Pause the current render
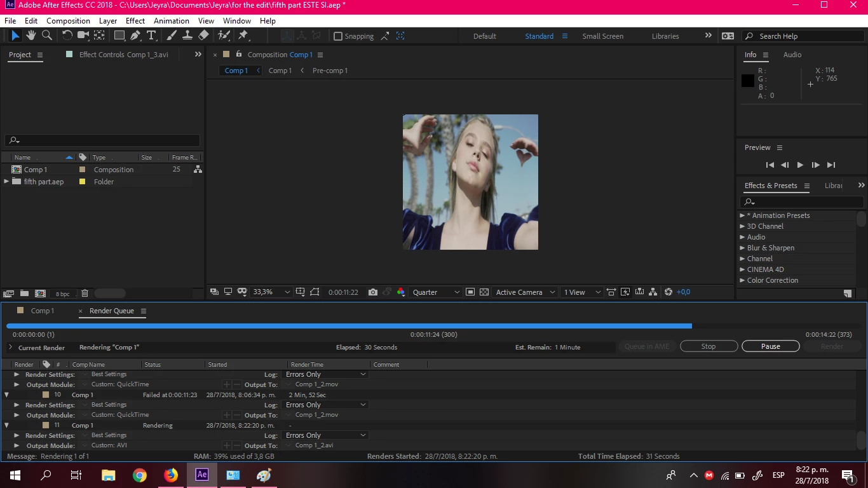The image size is (868, 488). click(770, 346)
